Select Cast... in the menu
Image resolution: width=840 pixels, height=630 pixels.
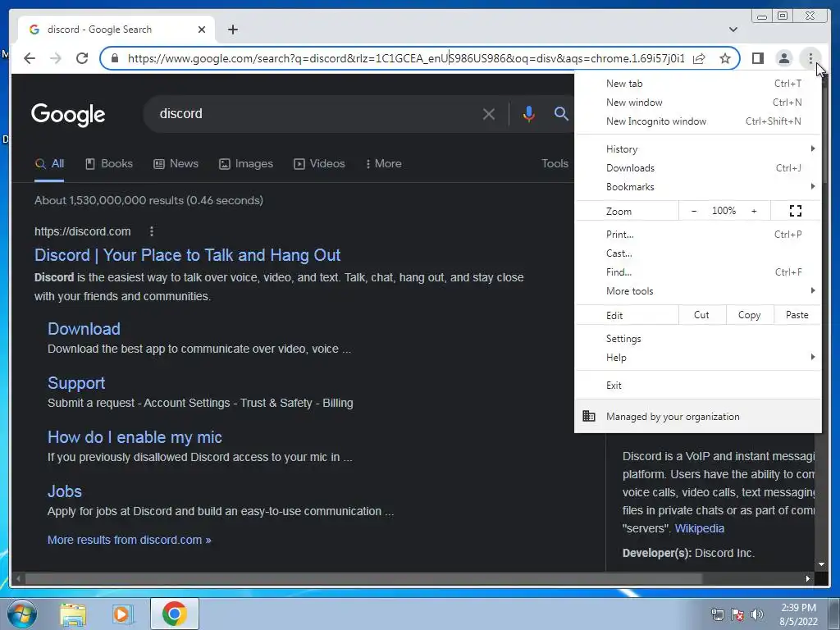(698, 253)
